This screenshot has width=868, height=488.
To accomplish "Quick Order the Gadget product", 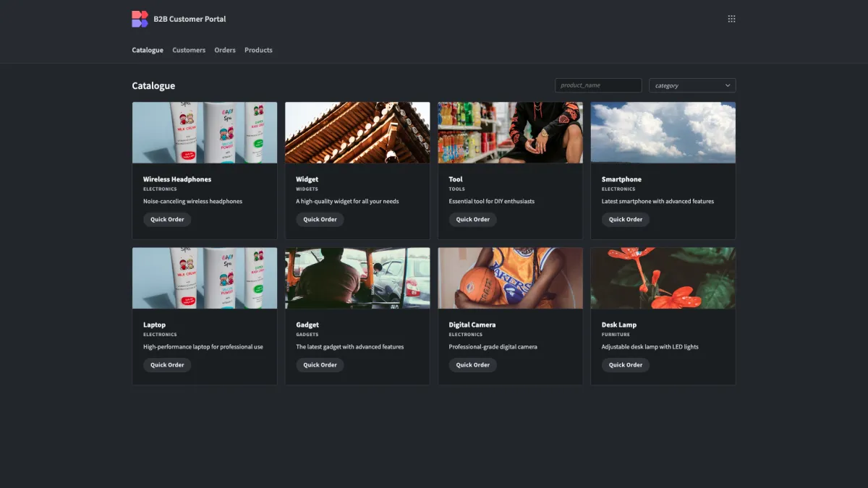I will pyautogui.click(x=320, y=365).
